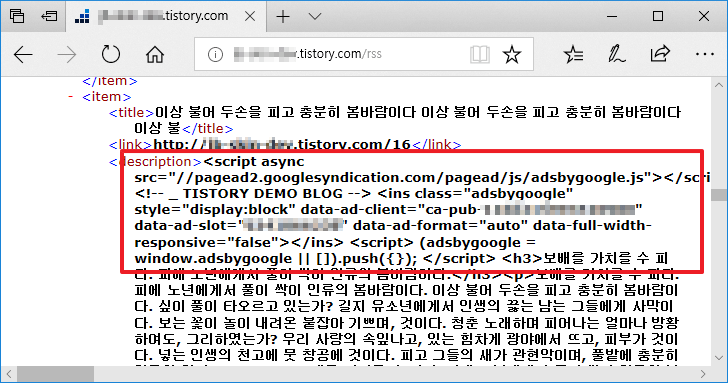Image resolution: width=728 pixels, height=383 pixels.
Task: Refresh the RSS page
Action: coord(110,54)
